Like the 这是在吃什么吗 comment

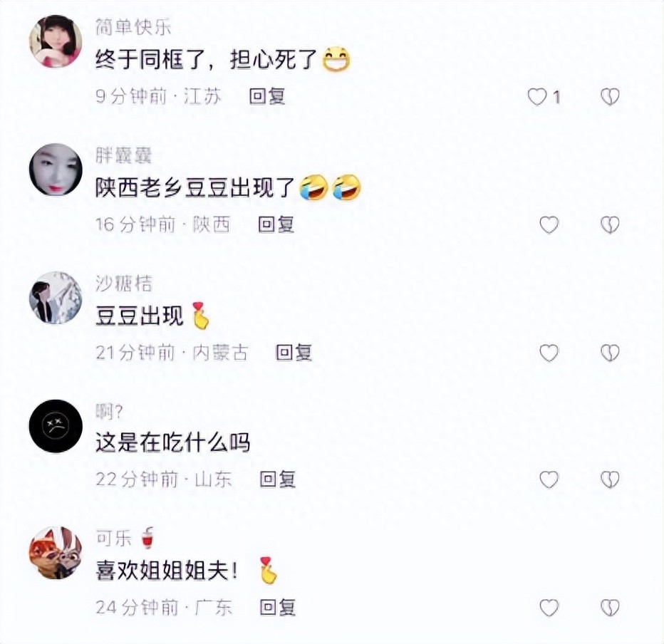click(x=549, y=479)
